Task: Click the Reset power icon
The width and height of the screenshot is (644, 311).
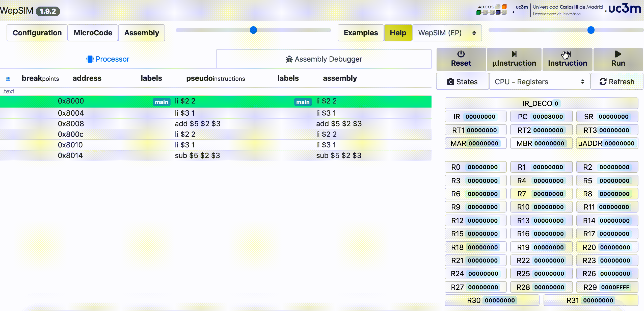Action: tap(461, 54)
